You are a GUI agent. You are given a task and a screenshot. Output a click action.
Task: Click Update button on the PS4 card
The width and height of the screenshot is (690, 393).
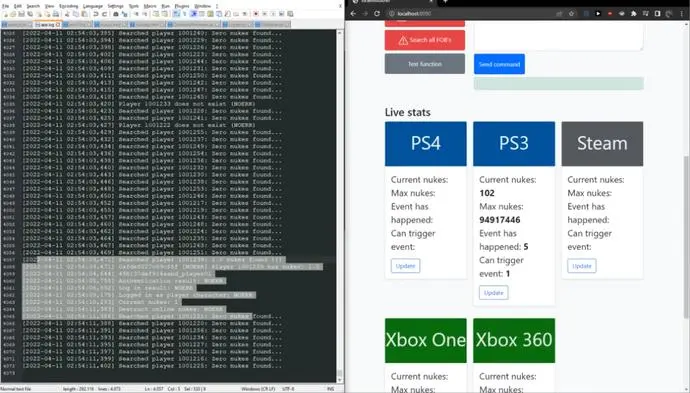405,266
